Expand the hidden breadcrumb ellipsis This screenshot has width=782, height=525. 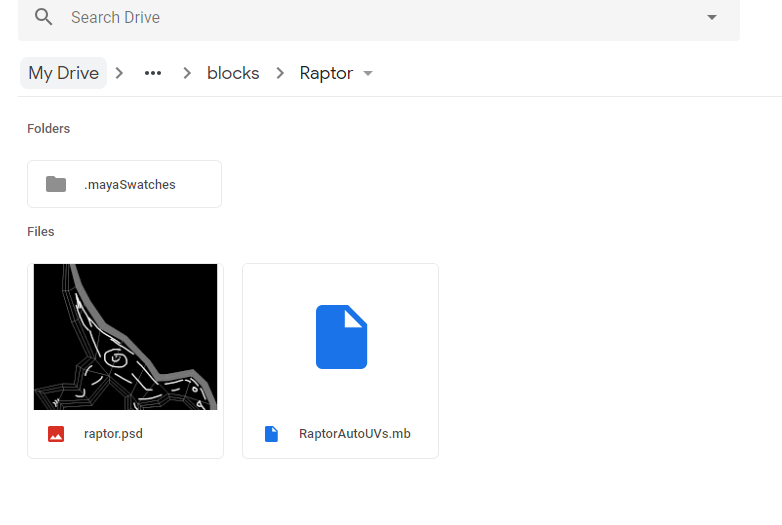pos(153,73)
